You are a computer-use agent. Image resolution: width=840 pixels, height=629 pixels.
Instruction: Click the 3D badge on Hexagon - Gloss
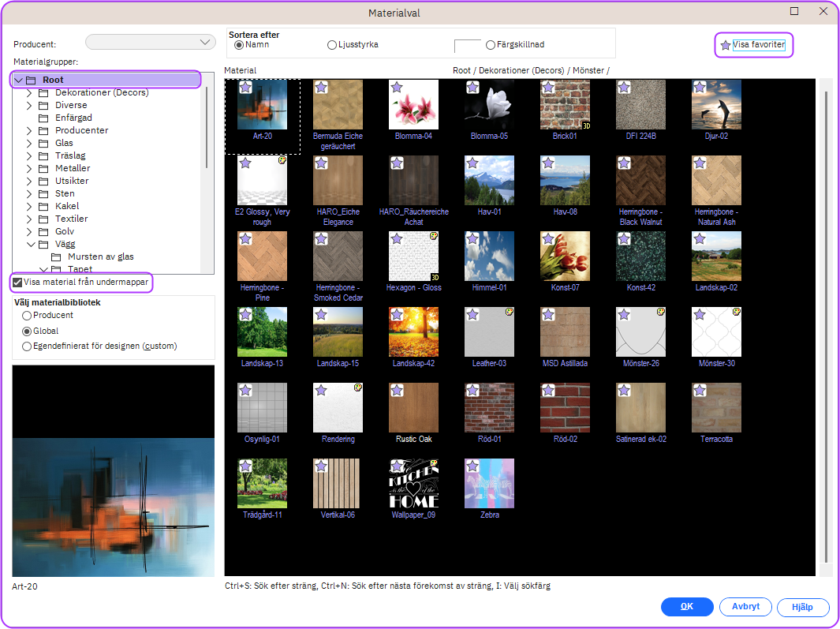pos(435,277)
